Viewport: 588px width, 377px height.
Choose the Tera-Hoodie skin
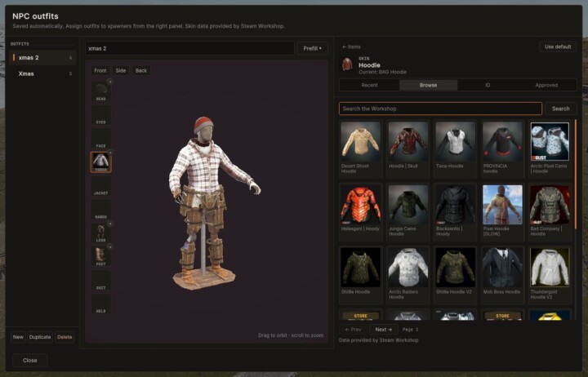[x=455, y=149]
